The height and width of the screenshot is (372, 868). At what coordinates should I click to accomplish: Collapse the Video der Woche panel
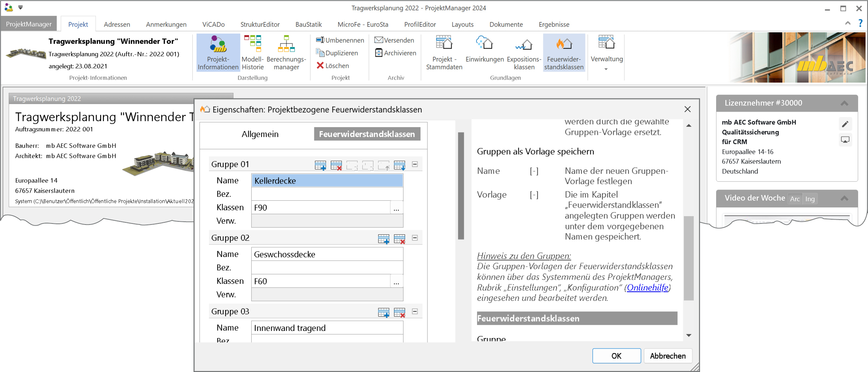[845, 198]
